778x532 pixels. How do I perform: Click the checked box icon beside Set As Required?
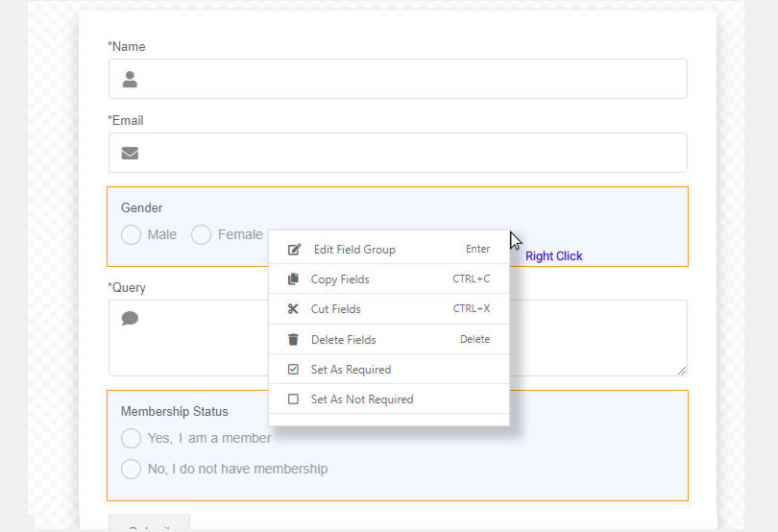click(293, 369)
